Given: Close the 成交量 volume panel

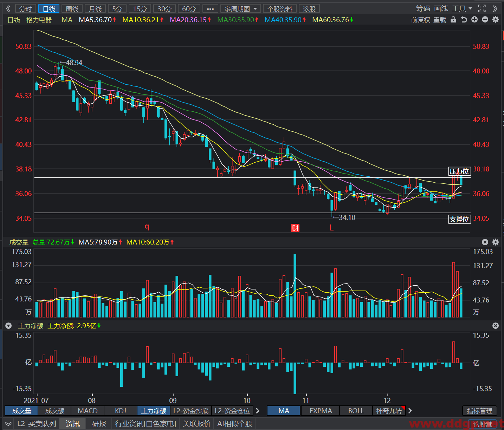Looking at the screenshot, I should (485, 242).
